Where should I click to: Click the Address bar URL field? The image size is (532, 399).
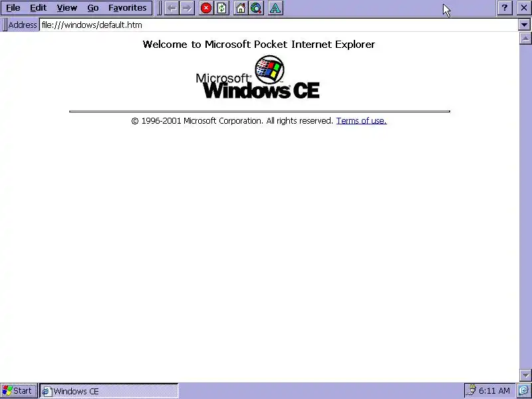(x=279, y=25)
